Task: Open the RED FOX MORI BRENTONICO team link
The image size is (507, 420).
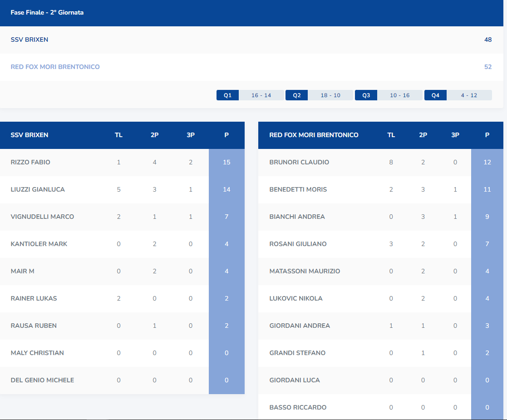Action: [55, 67]
